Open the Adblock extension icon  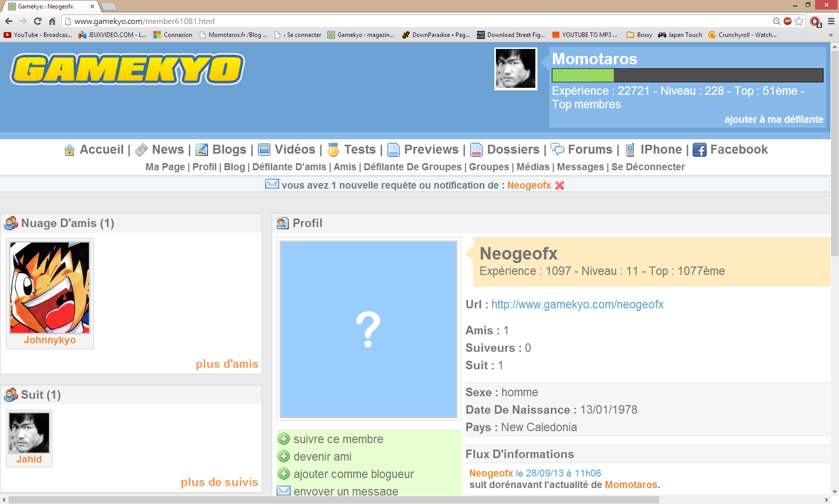(788, 21)
